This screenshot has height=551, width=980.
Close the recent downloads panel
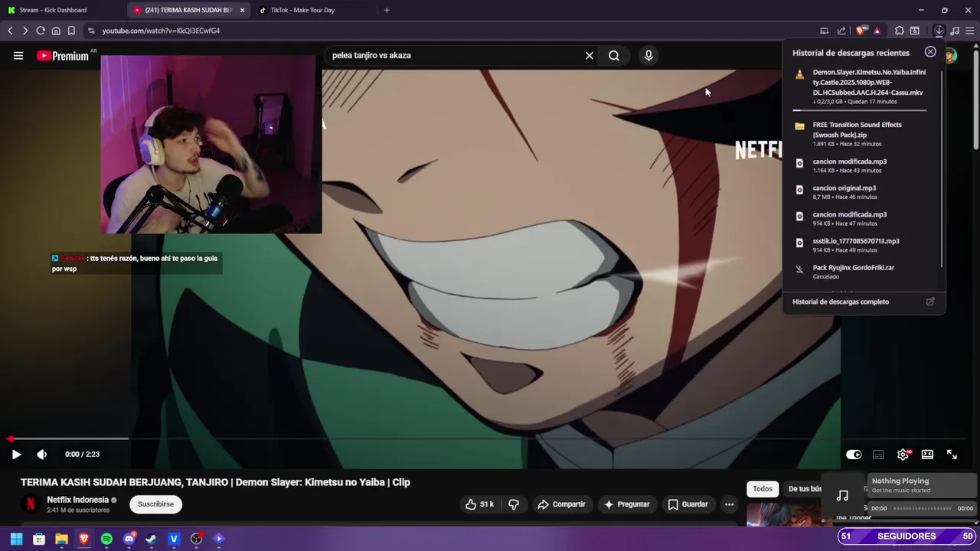point(930,52)
